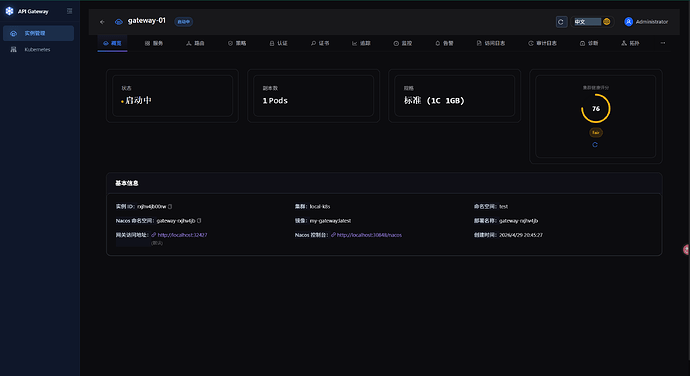Select the 概览 tab
This screenshot has width=690, height=376.
tap(112, 43)
